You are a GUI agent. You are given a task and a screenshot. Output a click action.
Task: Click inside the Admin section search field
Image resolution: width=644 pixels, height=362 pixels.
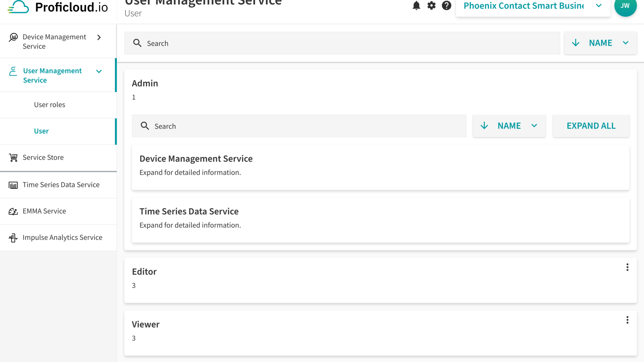click(299, 126)
